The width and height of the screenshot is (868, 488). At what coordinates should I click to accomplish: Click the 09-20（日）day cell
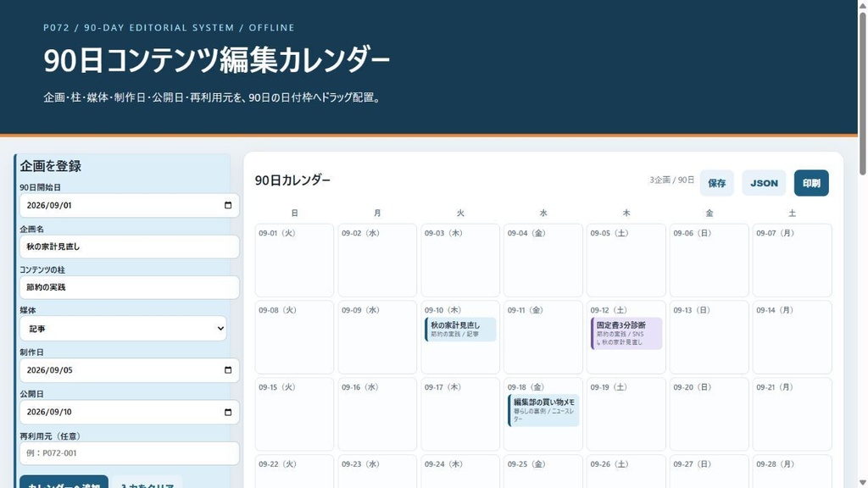pyautogui.click(x=709, y=413)
